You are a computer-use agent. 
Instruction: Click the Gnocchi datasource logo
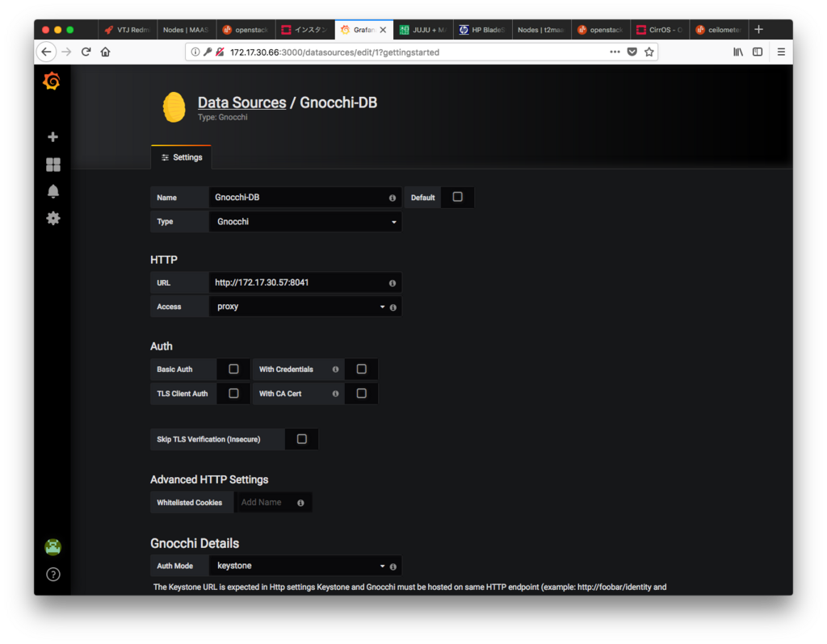coord(174,107)
